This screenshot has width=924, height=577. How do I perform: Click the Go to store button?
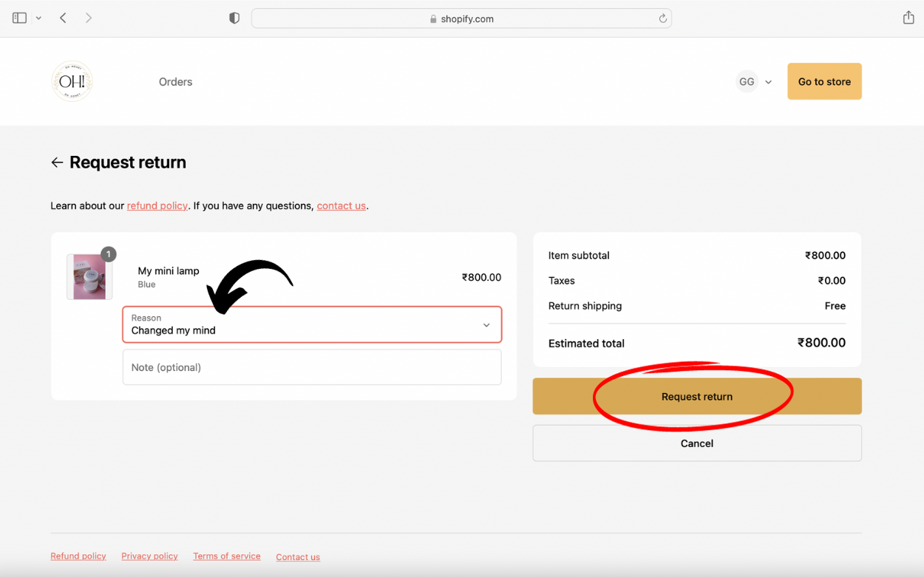(x=824, y=81)
